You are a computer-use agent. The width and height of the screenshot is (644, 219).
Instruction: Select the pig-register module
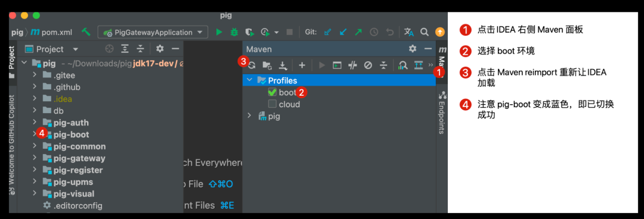coord(78,170)
